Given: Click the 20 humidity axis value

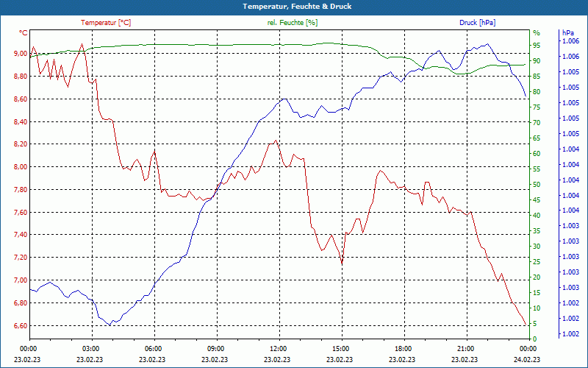Looking at the screenshot, I should pos(537,277).
